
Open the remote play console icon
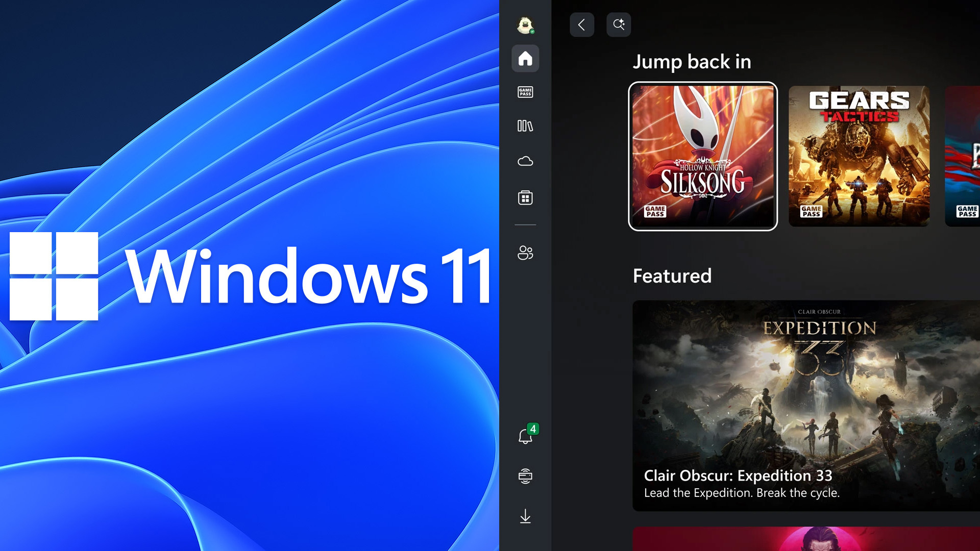525,475
